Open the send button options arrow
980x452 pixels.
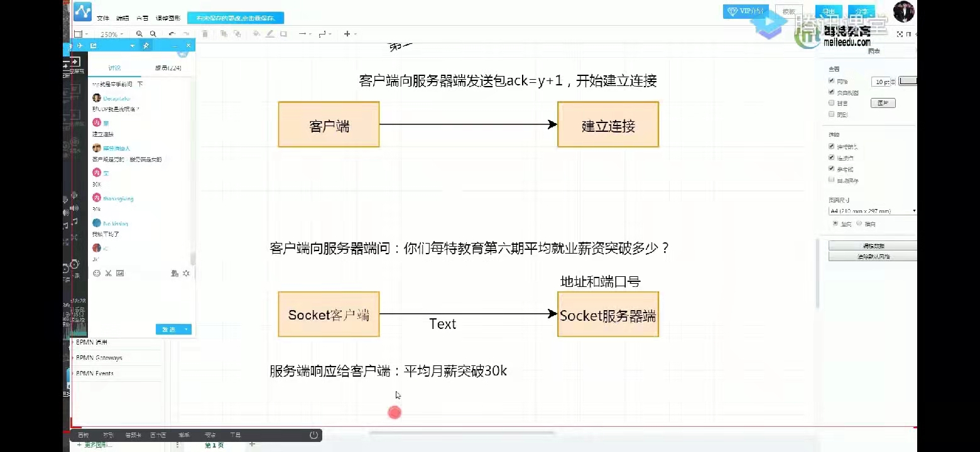(187, 330)
